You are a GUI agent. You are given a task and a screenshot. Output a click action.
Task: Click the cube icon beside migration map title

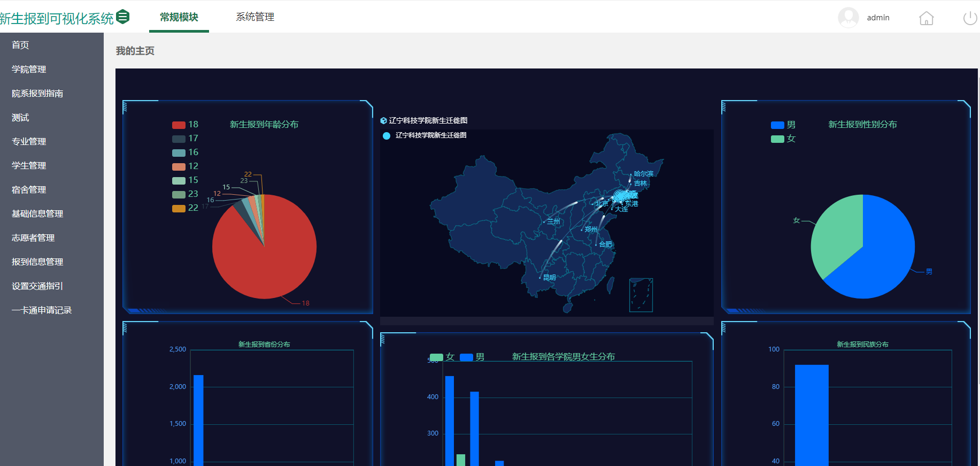383,121
